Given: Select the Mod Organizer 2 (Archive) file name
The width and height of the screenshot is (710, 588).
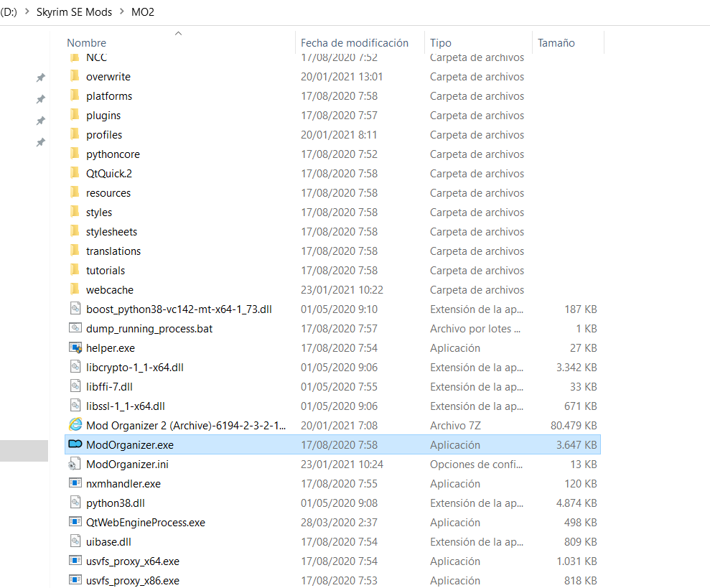Looking at the screenshot, I should click(x=186, y=425).
